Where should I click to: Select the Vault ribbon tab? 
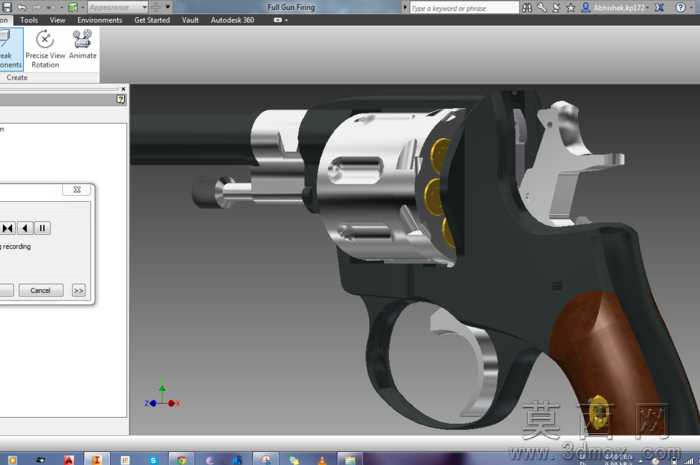click(x=190, y=20)
